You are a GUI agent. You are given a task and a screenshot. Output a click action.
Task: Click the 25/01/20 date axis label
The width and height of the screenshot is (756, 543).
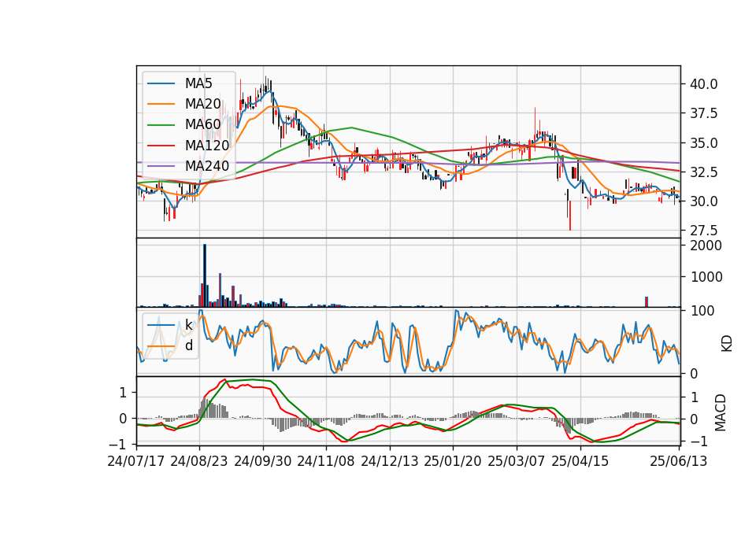tap(453, 461)
